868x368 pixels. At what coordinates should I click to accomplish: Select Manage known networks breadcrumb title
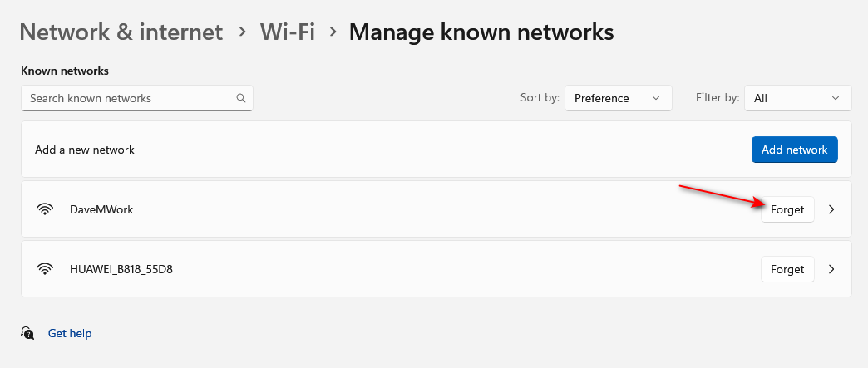click(481, 32)
